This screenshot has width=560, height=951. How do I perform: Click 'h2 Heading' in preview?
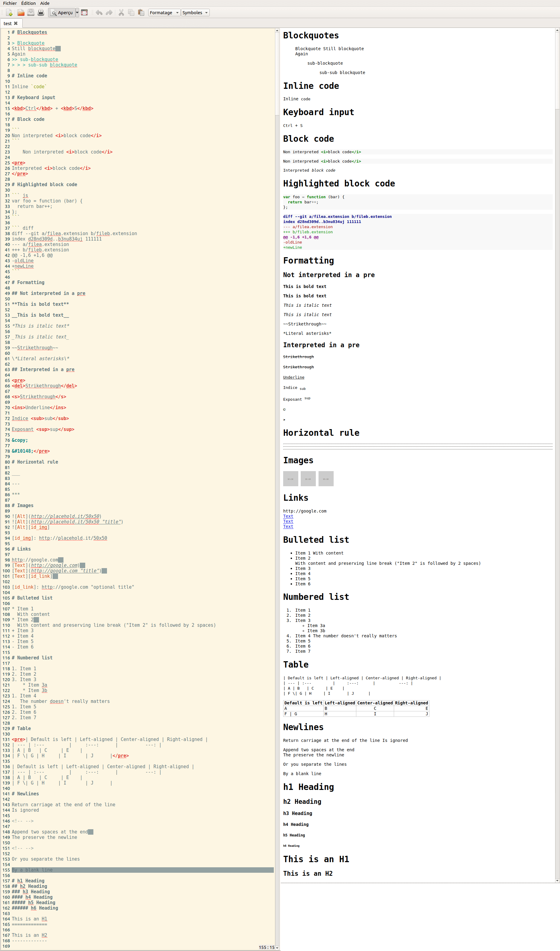click(x=302, y=801)
